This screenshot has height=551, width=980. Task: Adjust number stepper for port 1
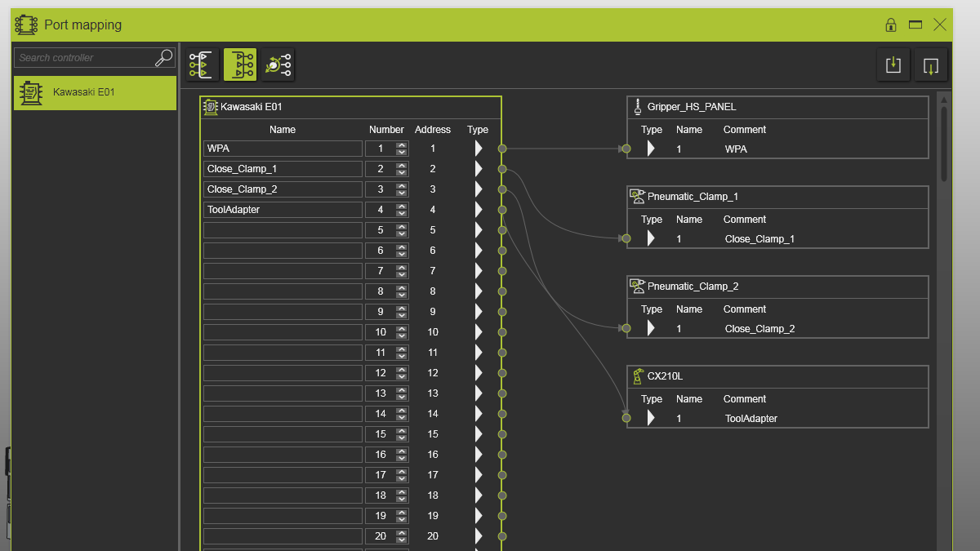point(401,149)
